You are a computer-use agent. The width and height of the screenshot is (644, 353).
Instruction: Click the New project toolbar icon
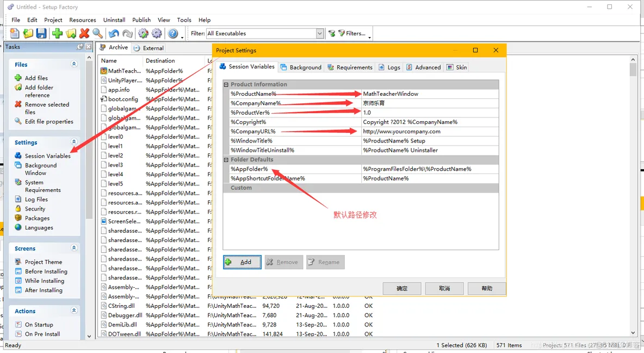click(15, 33)
